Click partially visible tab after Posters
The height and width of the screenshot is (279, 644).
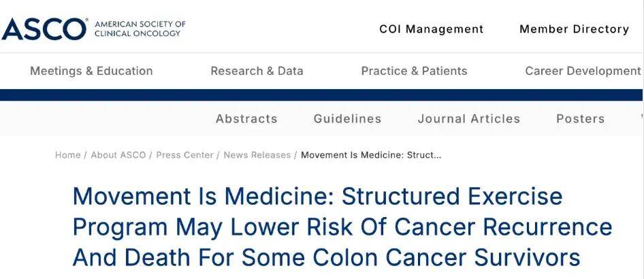click(x=639, y=118)
